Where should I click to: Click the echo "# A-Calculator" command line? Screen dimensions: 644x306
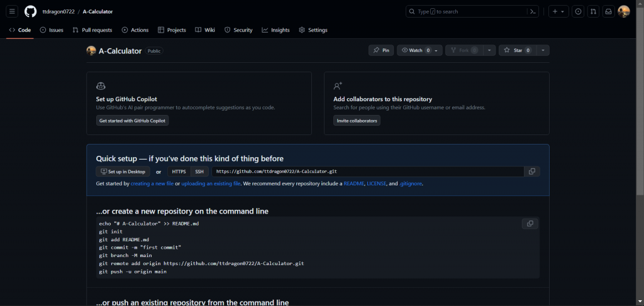click(x=148, y=224)
